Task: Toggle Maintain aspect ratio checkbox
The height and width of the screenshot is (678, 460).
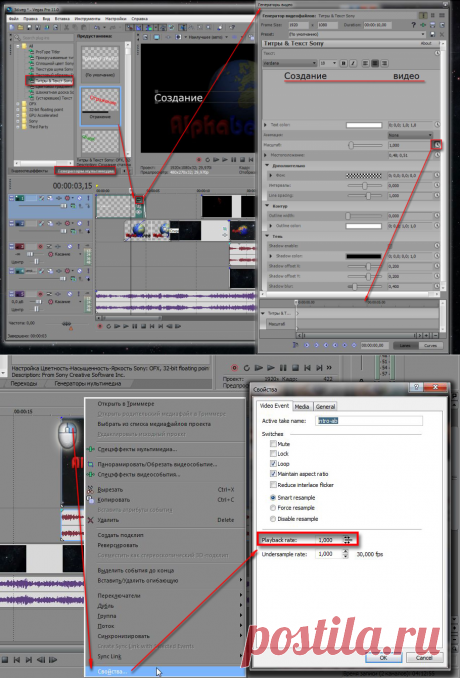Action: pos(273,474)
